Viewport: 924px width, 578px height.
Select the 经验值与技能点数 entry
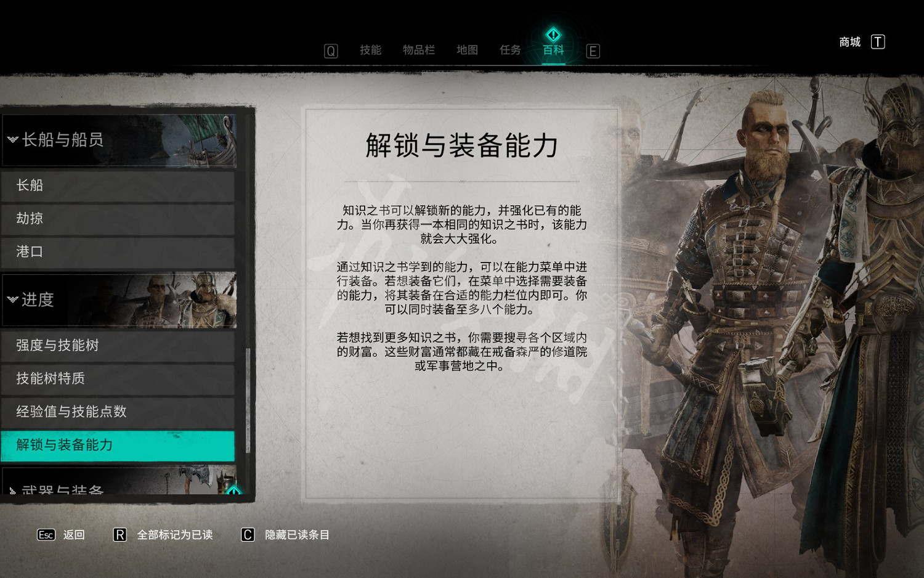118,412
